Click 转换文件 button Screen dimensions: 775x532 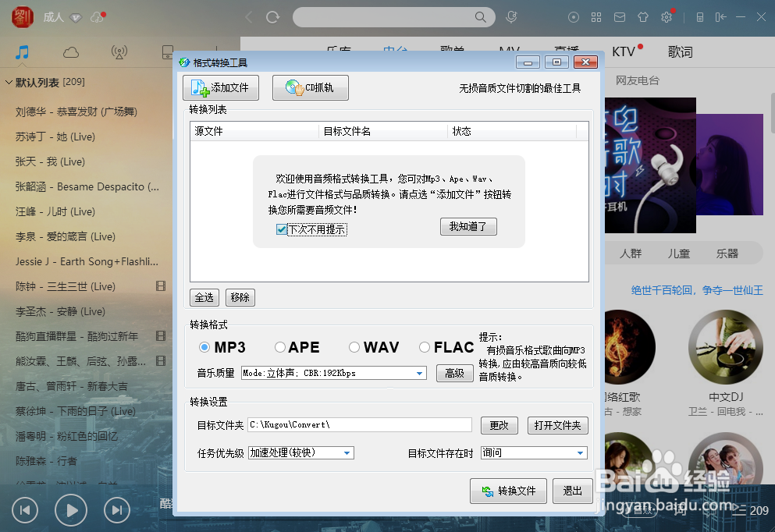pyautogui.click(x=508, y=491)
